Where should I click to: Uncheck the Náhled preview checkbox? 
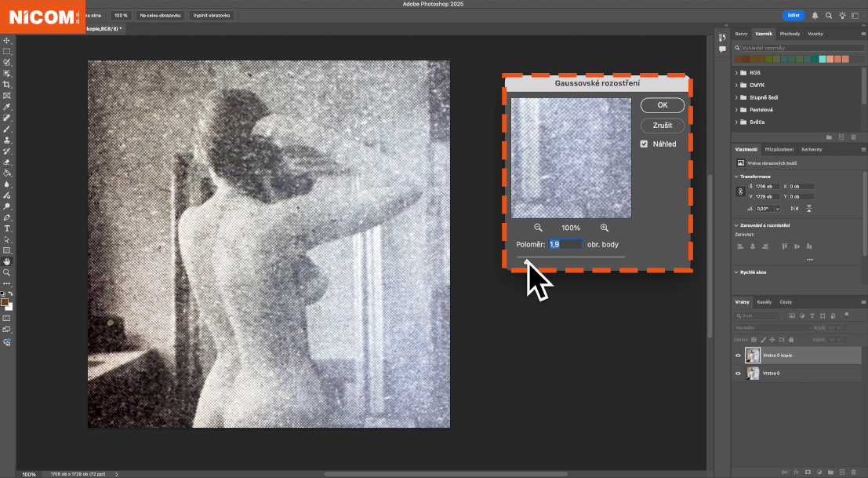(645, 144)
